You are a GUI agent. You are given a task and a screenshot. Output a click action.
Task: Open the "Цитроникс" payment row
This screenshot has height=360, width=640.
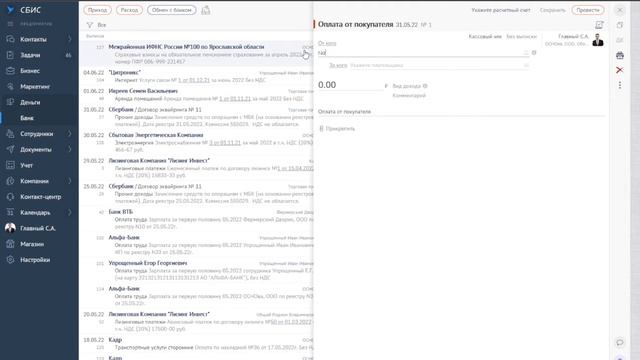[x=196, y=76]
